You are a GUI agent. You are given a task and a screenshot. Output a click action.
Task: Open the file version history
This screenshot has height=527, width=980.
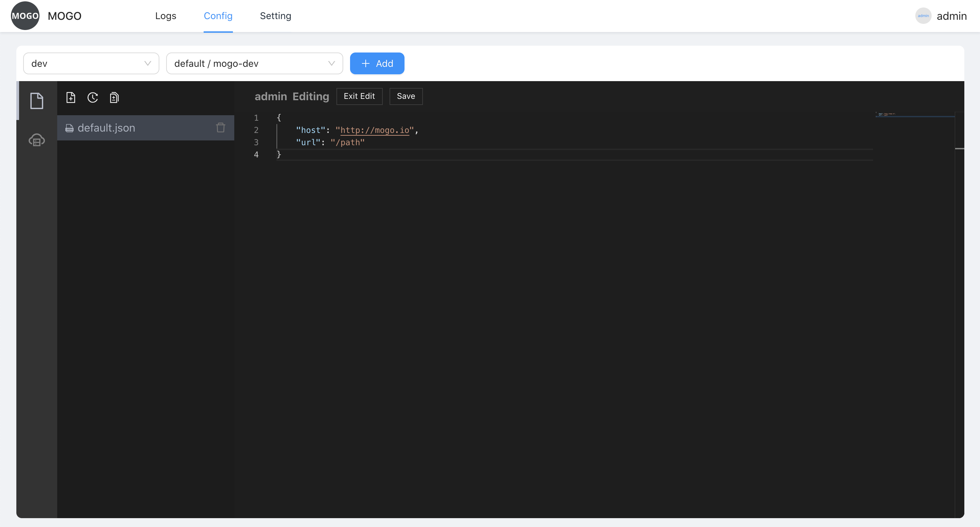point(92,97)
